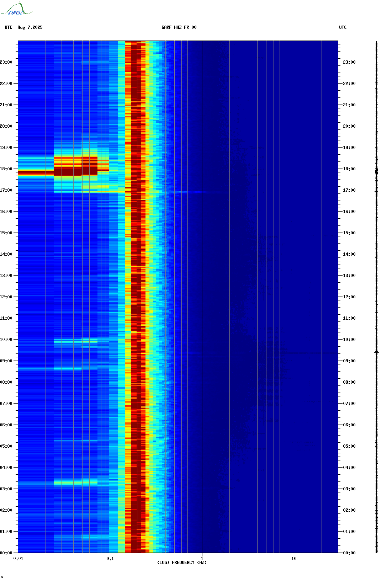Click the 09:00 label on the left time axis

click(6, 361)
